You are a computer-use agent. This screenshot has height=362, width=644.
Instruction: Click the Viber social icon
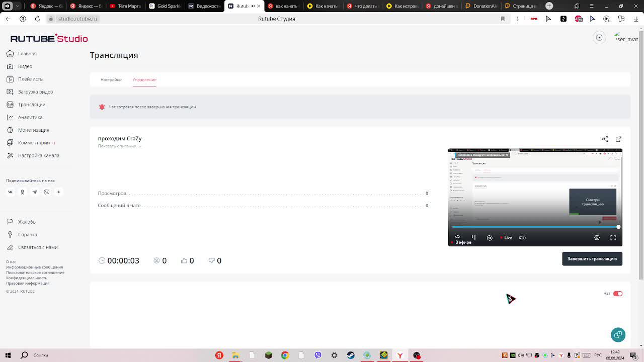coord(46,192)
